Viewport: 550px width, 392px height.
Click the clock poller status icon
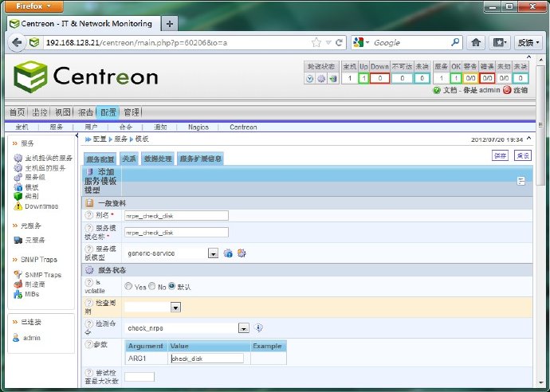pos(310,79)
